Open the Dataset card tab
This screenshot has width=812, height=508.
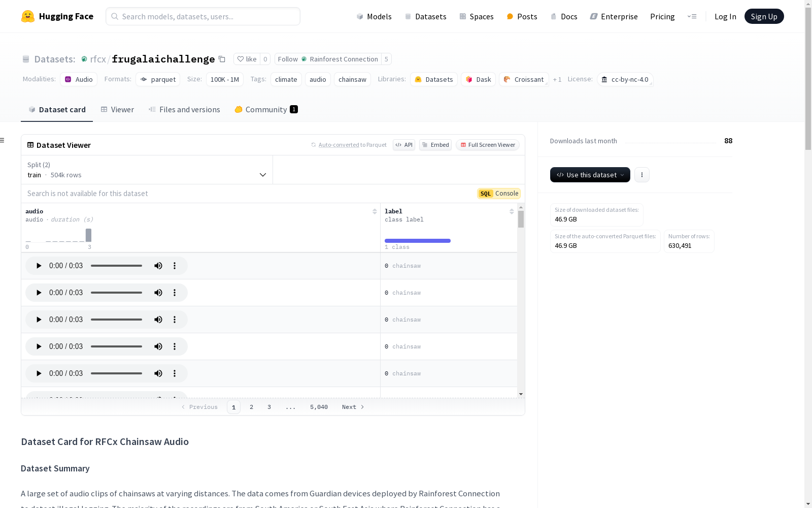pyautogui.click(x=57, y=110)
